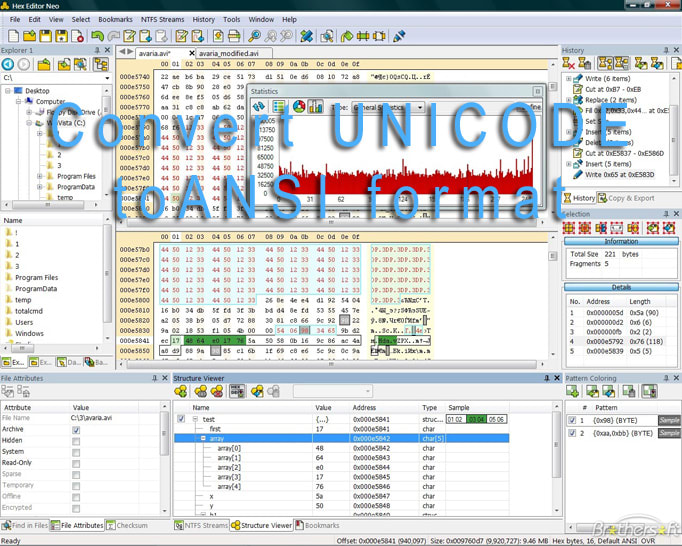Open the Bookmarks menu

click(x=115, y=20)
